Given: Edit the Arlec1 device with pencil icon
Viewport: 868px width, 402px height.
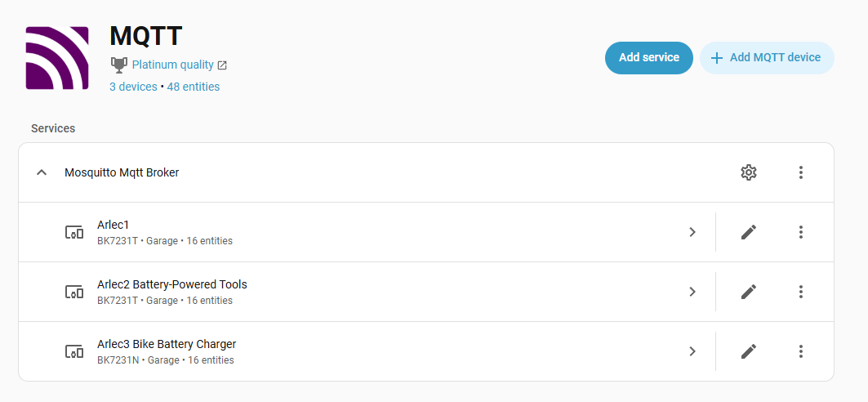Looking at the screenshot, I should tap(748, 232).
